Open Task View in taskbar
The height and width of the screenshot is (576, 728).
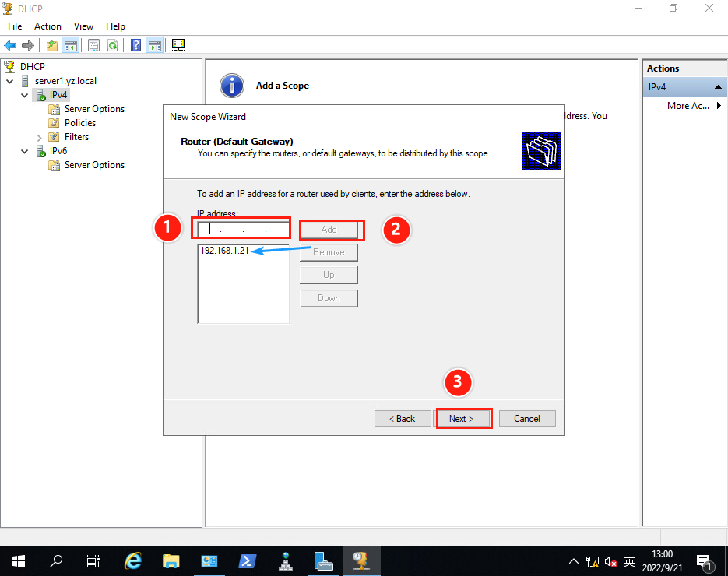93,561
